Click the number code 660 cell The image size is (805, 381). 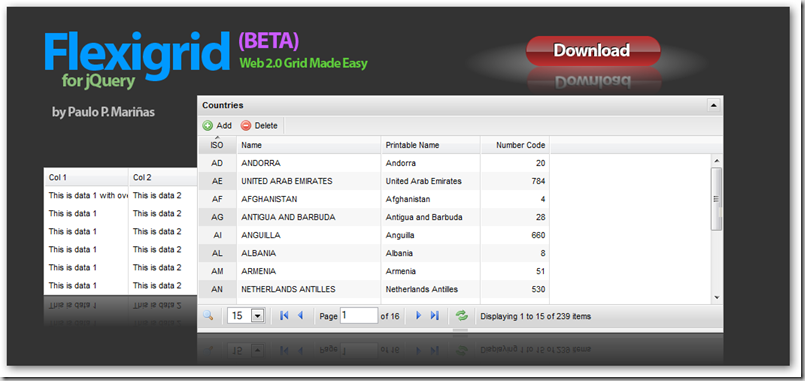515,235
